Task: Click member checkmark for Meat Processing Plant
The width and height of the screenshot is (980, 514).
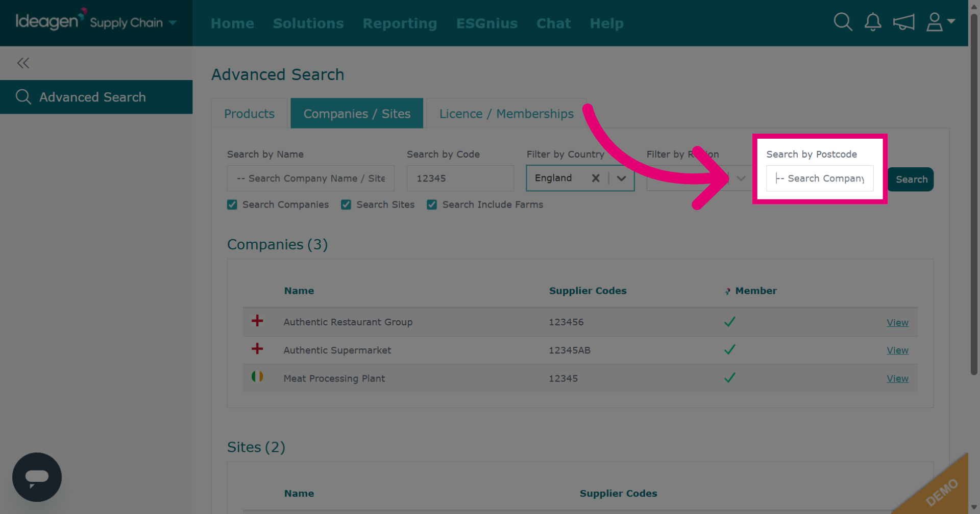Action: [730, 378]
